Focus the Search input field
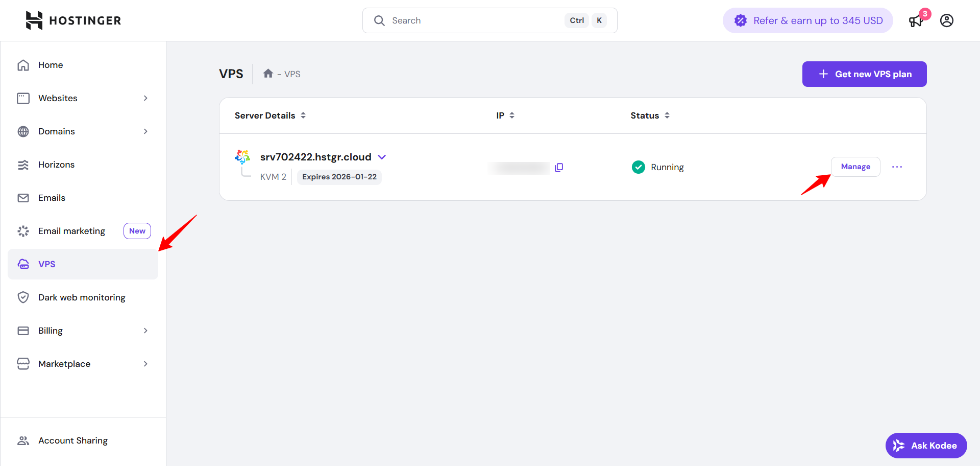The width and height of the screenshot is (980, 466). tap(490, 20)
